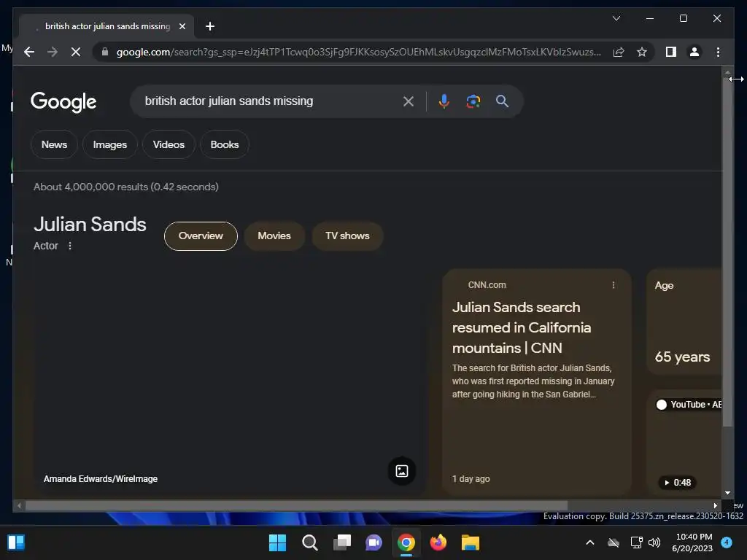
Task: Click the browser forward arrow
Action: click(x=53, y=52)
